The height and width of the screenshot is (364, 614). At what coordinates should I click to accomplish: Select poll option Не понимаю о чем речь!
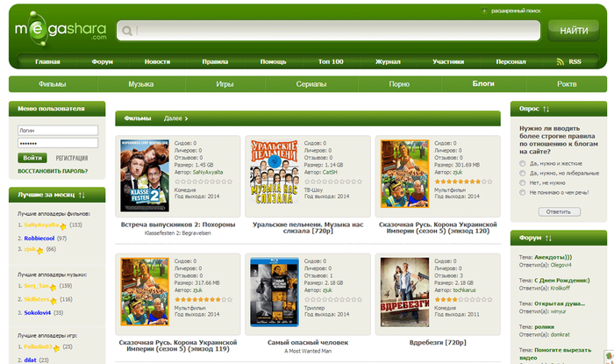coord(523,193)
